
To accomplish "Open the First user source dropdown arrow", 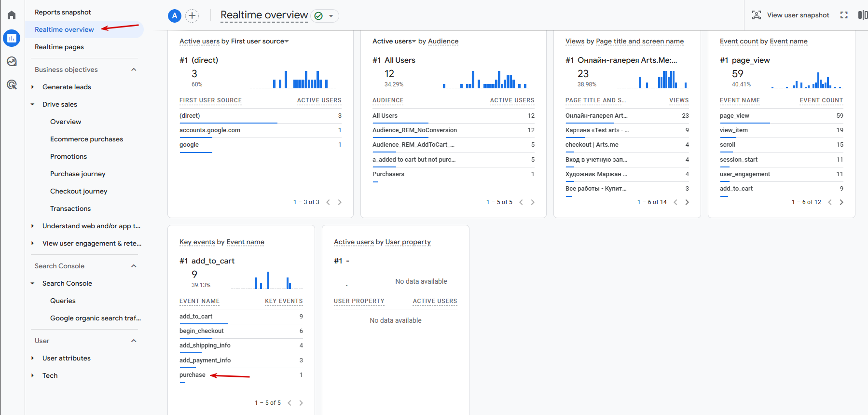I will pyautogui.click(x=287, y=41).
